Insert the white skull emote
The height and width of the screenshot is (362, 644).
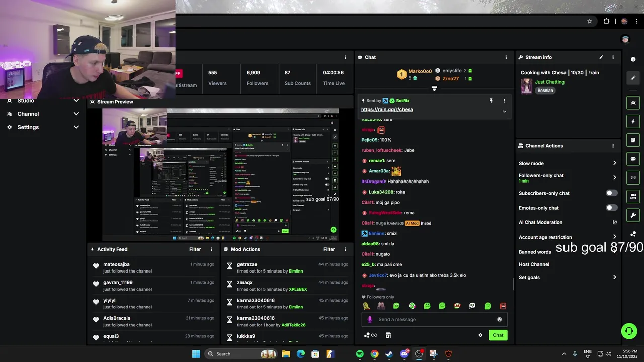tap(472, 306)
